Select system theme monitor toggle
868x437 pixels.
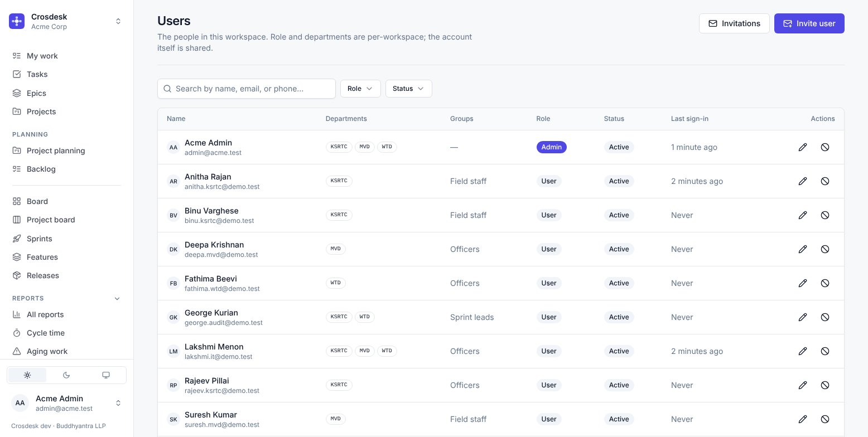[x=106, y=375]
